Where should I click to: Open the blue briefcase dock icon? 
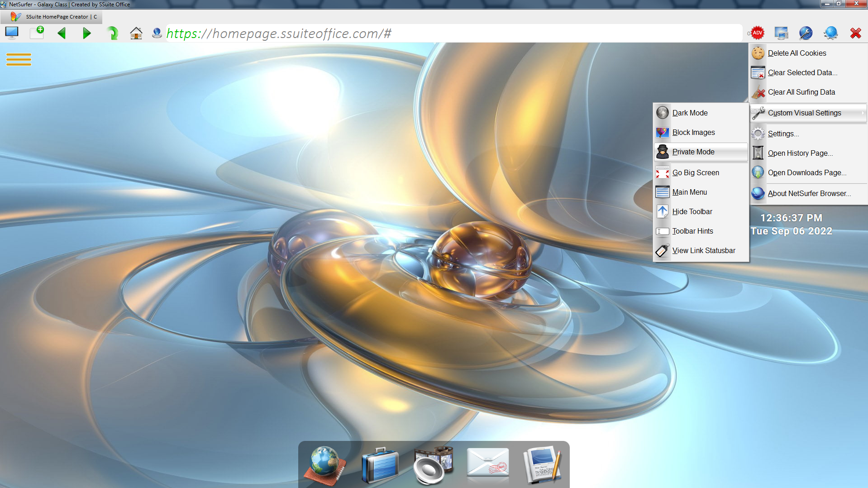click(380, 465)
